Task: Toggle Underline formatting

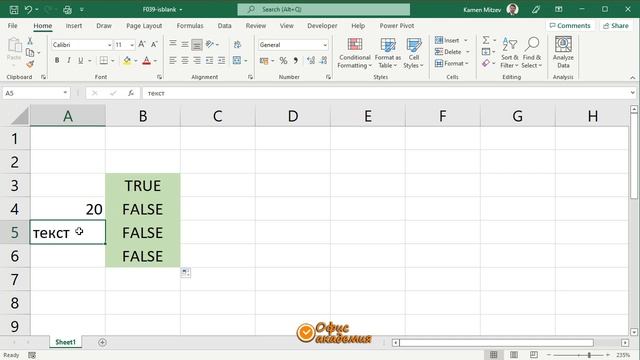Action: pyautogui.click(x=80, y=60)
